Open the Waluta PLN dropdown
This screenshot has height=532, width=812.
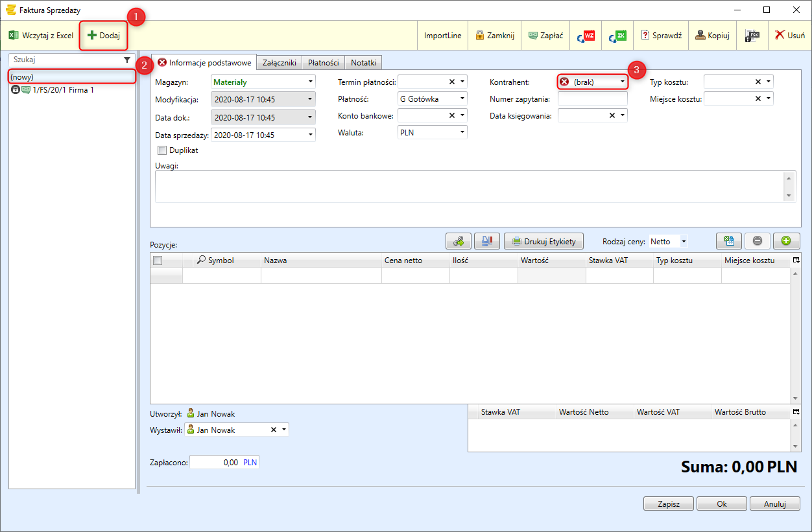tap(462, 132)
